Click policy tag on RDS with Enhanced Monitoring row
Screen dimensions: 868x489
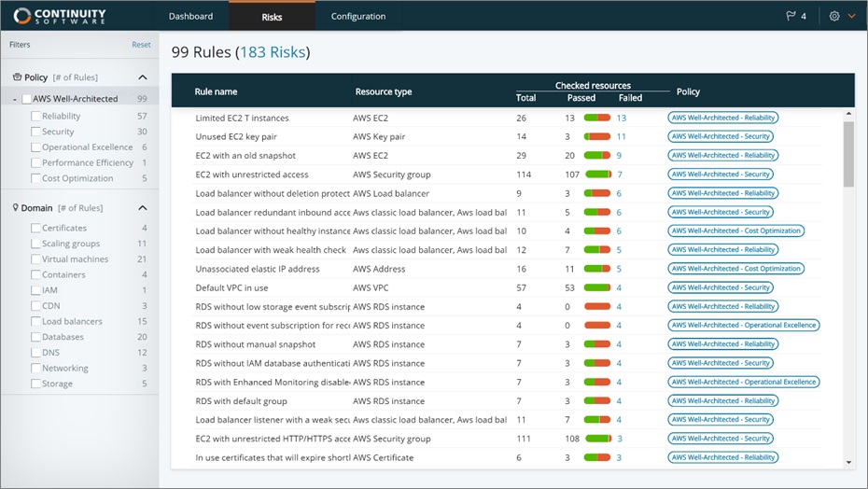pyautogui.click(x=744, y=382)
